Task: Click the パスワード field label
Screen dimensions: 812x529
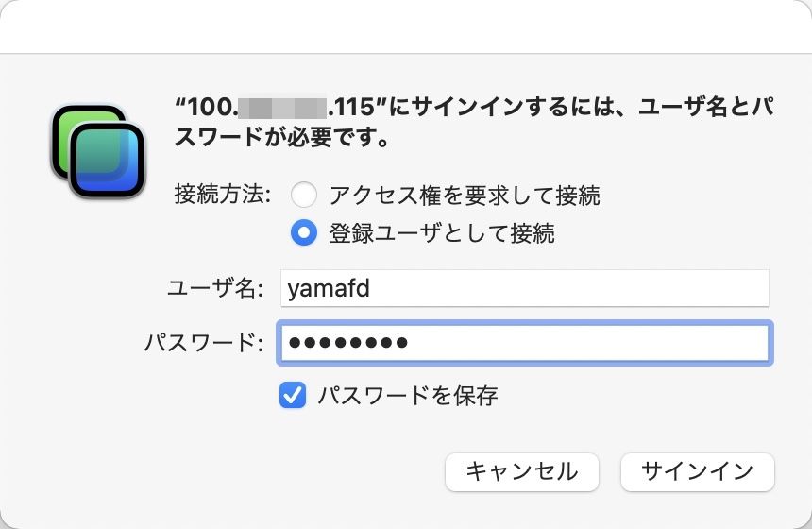Action: (204, 343)
